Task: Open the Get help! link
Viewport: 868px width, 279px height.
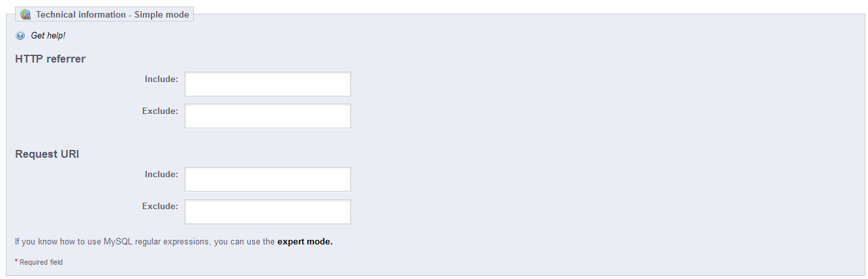Action: pyautogui.click(x=48, y=36)
